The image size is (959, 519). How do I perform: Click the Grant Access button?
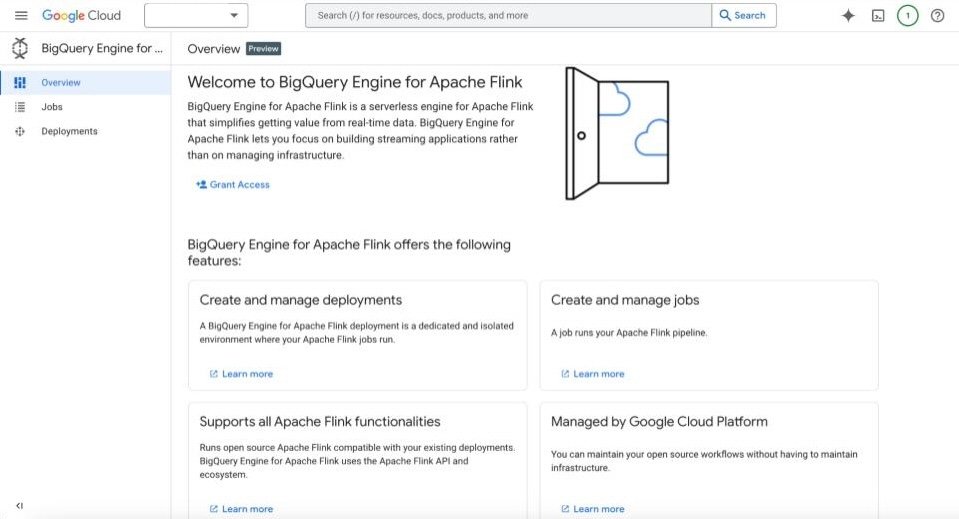233,184
